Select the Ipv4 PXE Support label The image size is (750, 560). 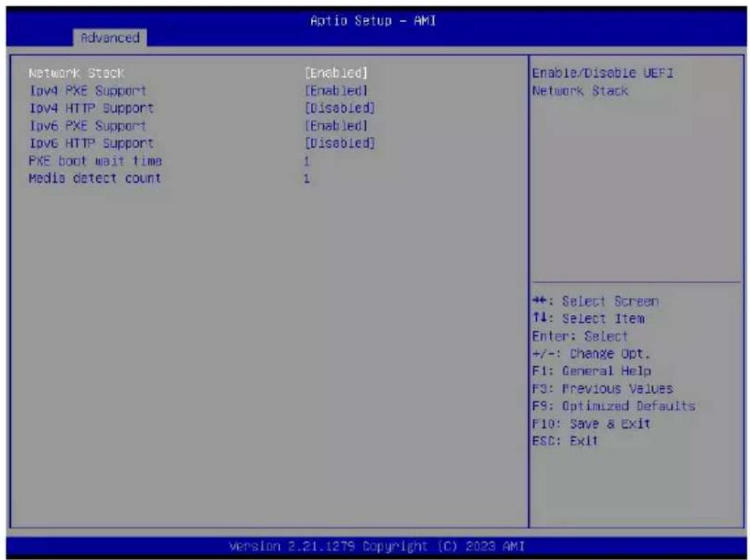tap(88, 91)
